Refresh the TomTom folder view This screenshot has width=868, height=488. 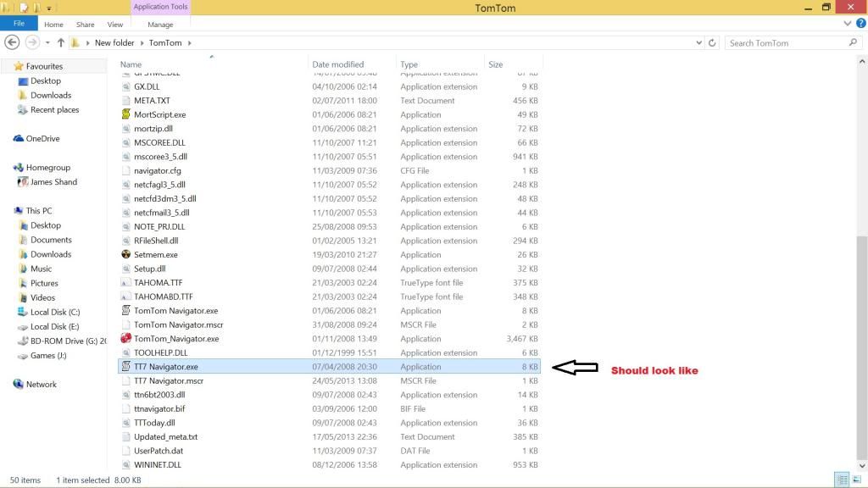pos(712,42)
